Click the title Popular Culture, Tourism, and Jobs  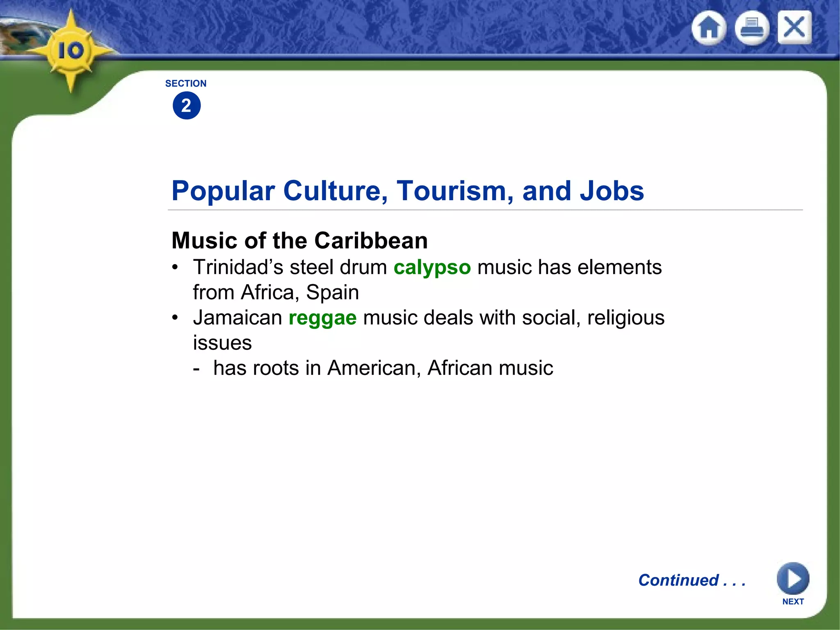tap(408, 191)
